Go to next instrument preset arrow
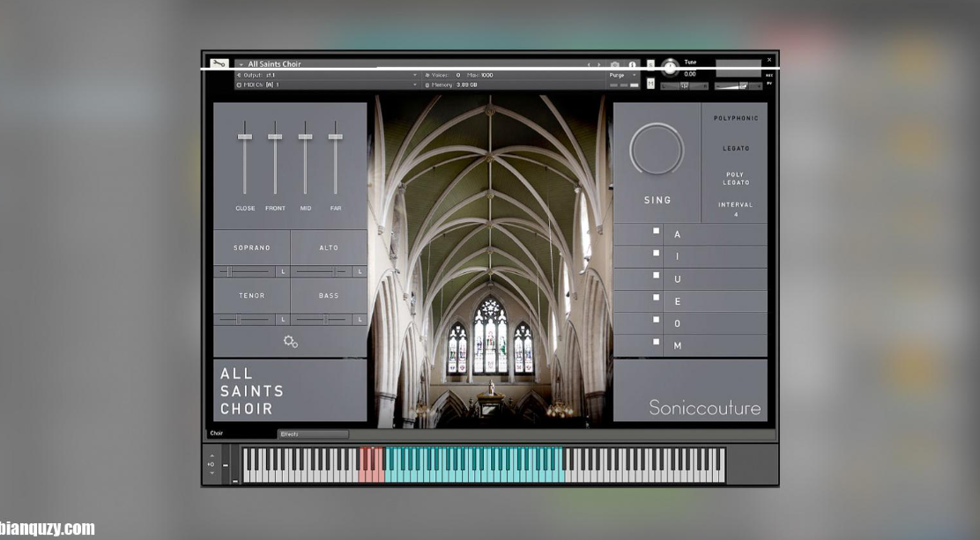Image resolution: width=980 pixels, height=540 pixels. click(x=598, y=64)
